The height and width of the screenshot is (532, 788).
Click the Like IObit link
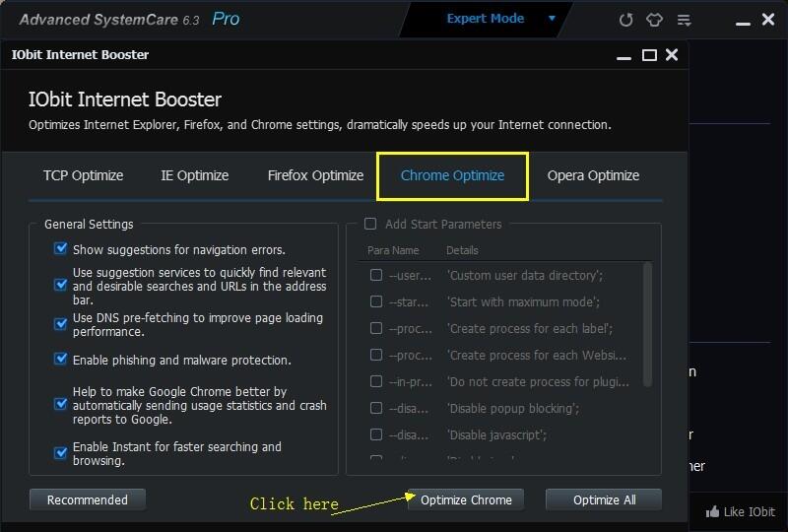[x=750, y=512]
